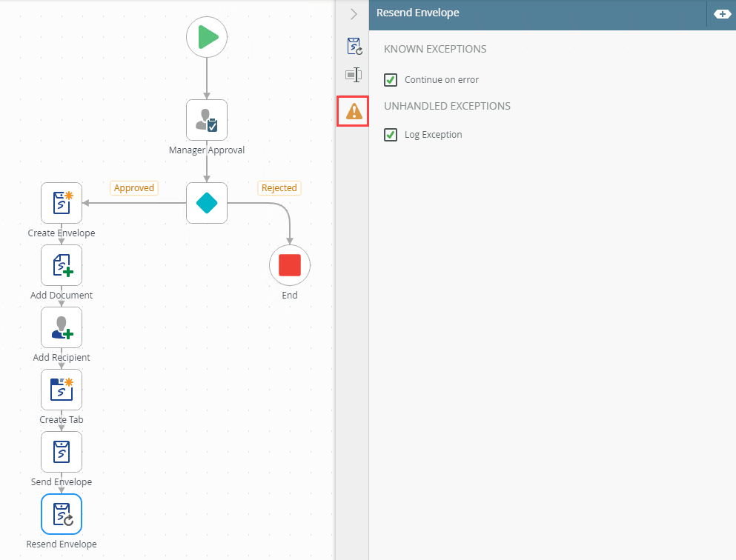Open the Exceptions warning tab
The height and width of the screenshot is (560, 736).
[354, 111]
